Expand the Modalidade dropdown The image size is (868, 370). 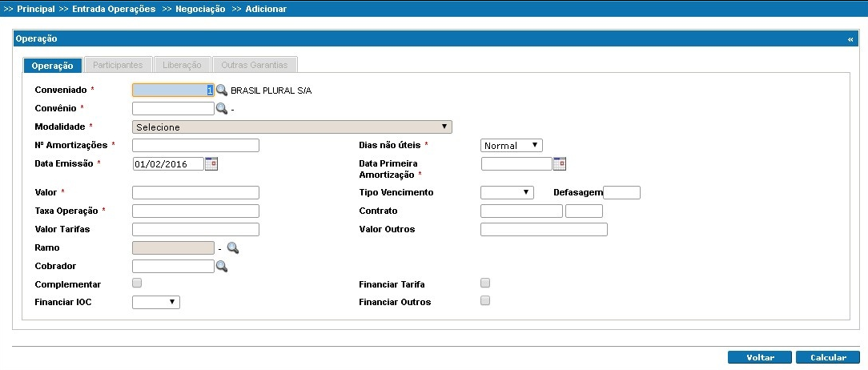pyautogui.click(x=291, y=127)
